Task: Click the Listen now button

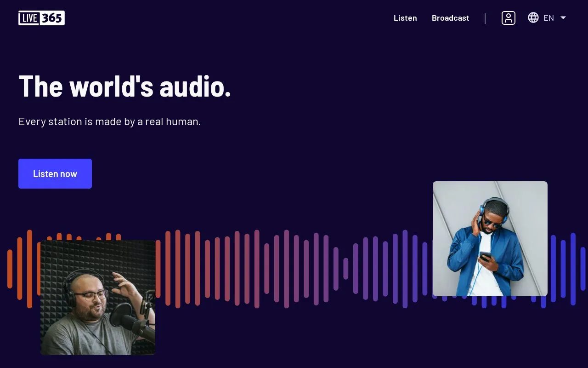Action: 55,173
